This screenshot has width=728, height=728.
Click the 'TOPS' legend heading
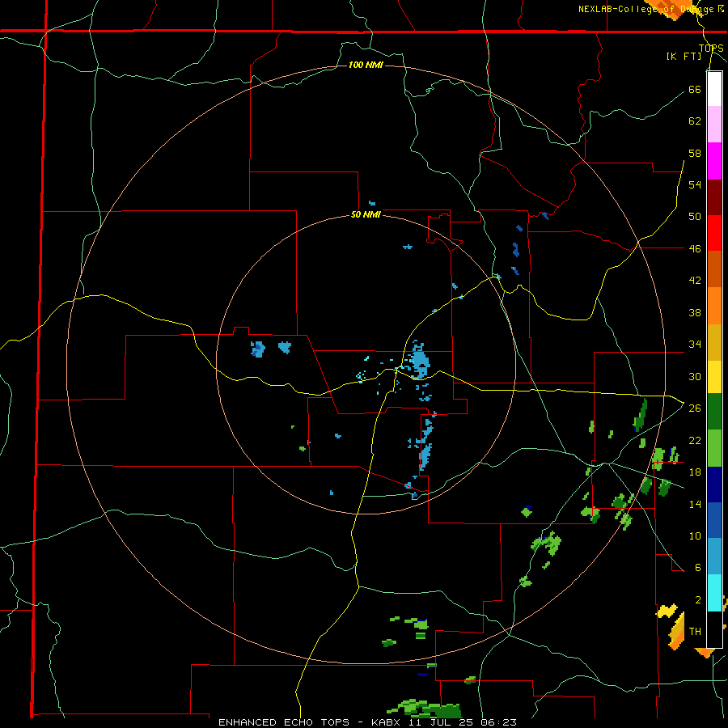pos(711,48)
